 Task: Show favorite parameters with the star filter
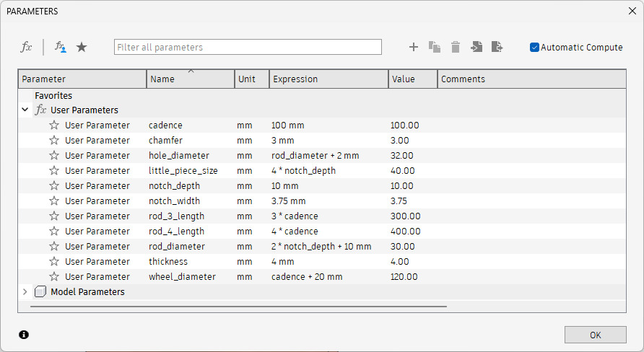[82, 47]
